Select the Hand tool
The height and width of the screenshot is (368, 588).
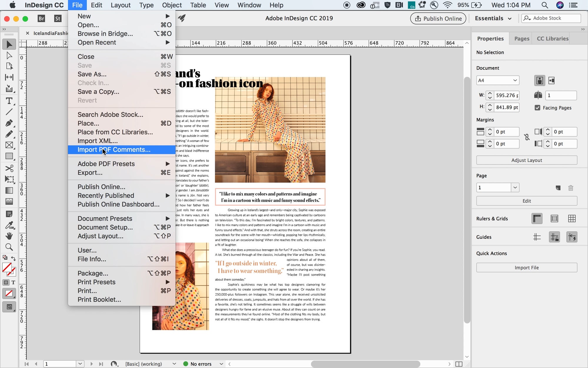coord(9,236)
